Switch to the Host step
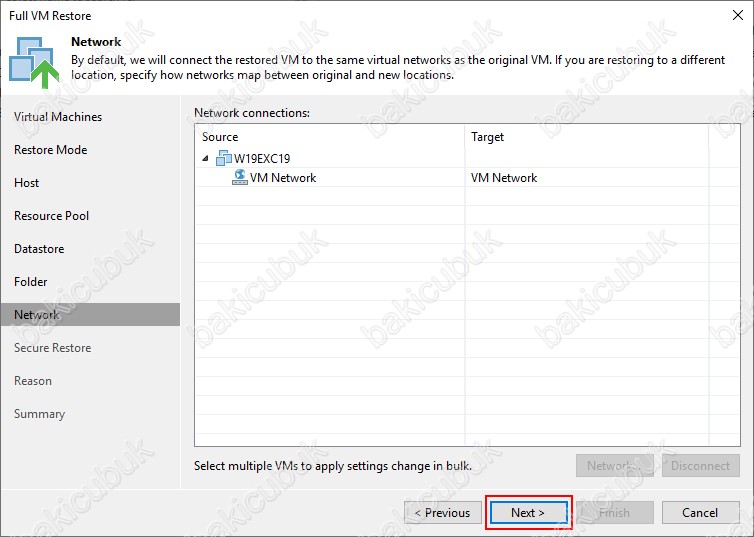 pos(27,183)
